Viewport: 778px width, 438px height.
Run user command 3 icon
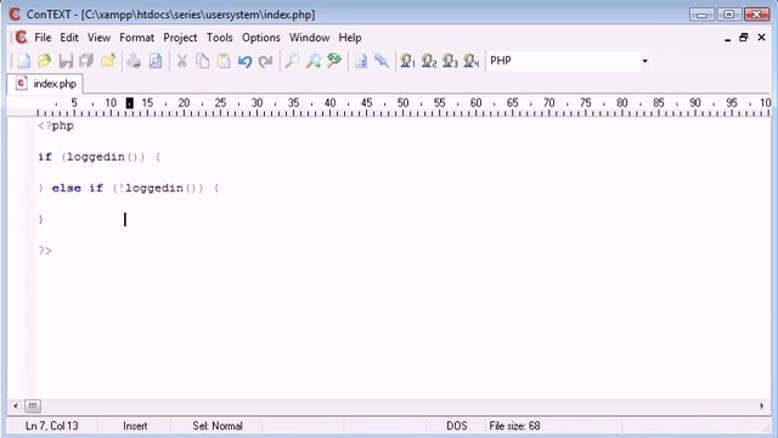tap(450, 61)
